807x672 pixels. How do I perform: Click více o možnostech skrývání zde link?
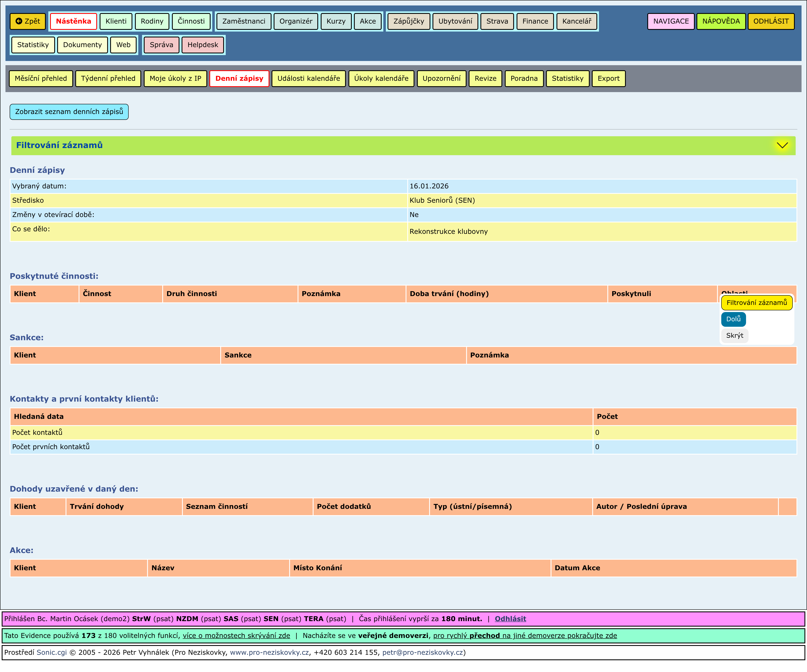pyautogui.click(x=236, y=635)
